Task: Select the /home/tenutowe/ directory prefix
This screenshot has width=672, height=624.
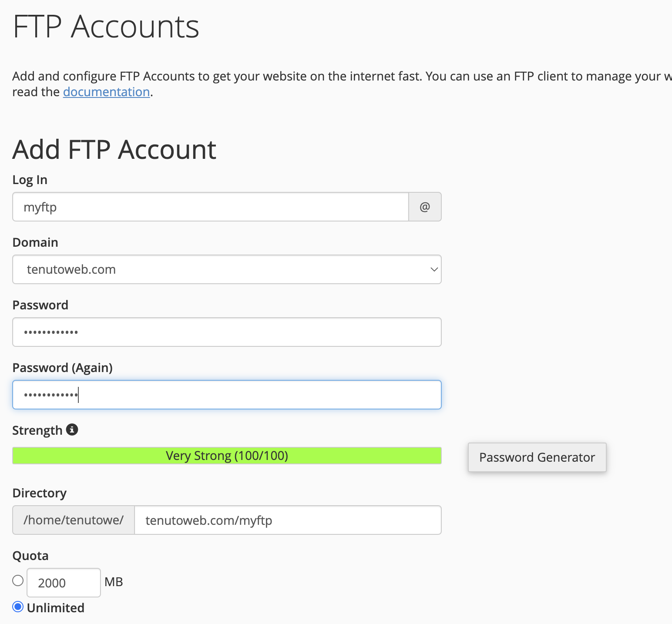Action: (x=73, y=520)
